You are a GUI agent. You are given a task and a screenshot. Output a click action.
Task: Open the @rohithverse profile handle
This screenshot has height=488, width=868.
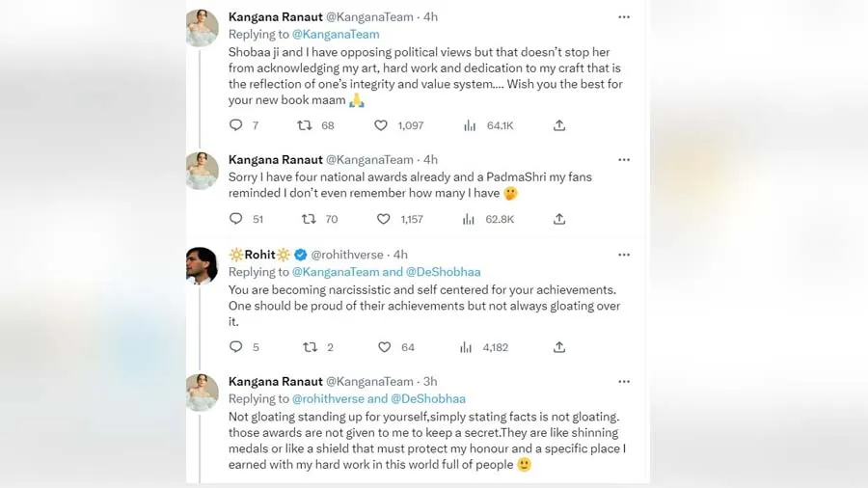click(x=348, y=255)
